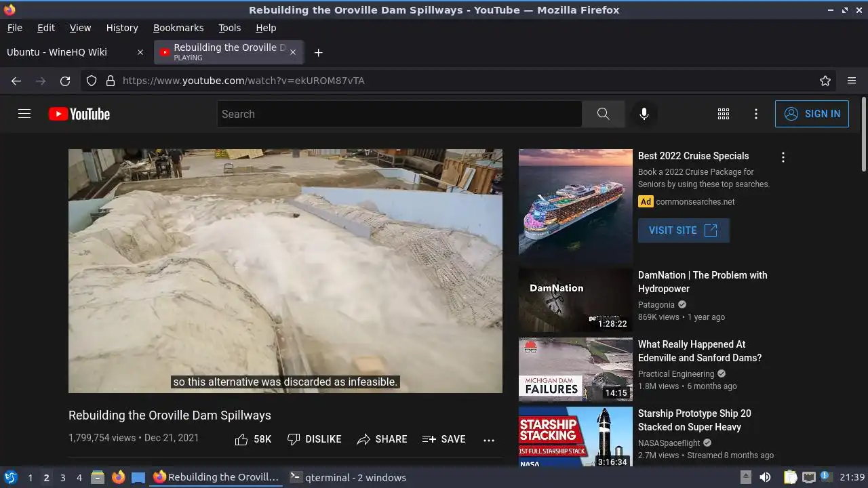Open more actions ellipsis below video
This screenshot has width=868, height=488.
(489, 440)
